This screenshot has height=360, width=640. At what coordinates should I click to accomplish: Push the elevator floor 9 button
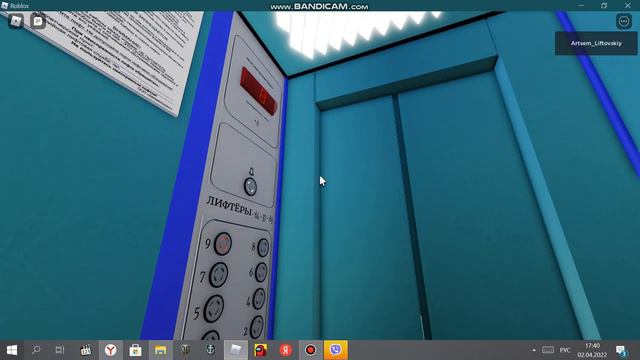point(223,244)
